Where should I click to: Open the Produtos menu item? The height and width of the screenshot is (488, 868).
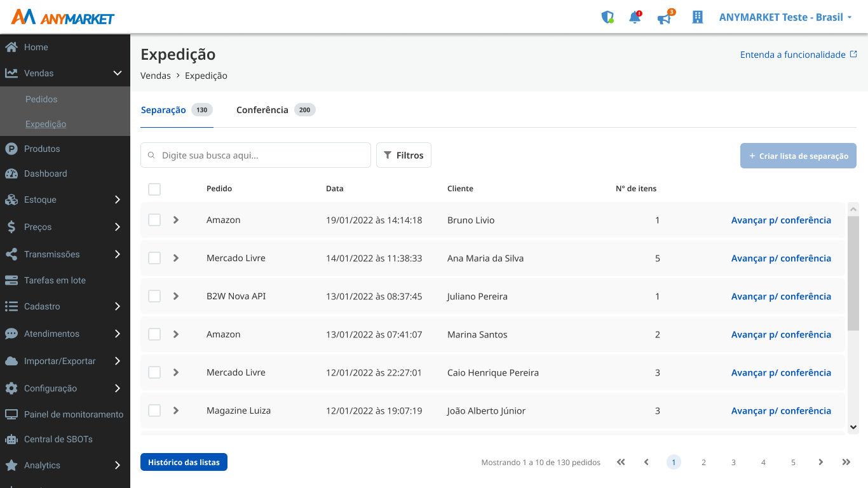click(42, 149)
